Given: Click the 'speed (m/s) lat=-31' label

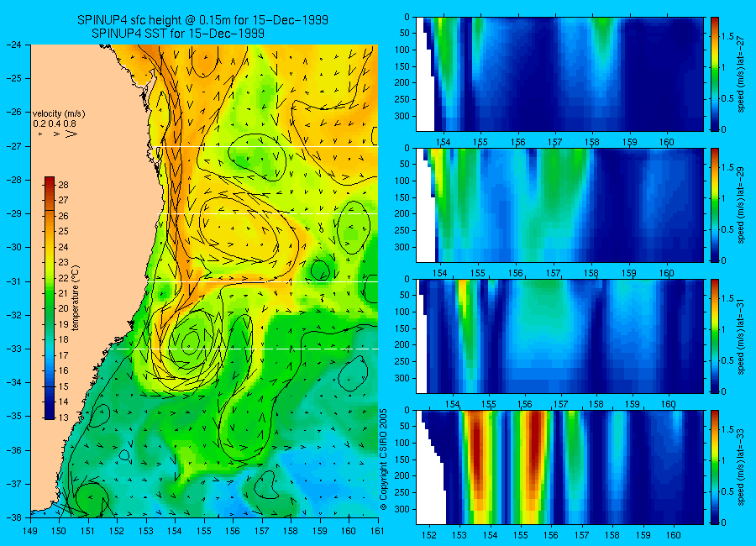Looking at the screenshot, I should point(741,336).
